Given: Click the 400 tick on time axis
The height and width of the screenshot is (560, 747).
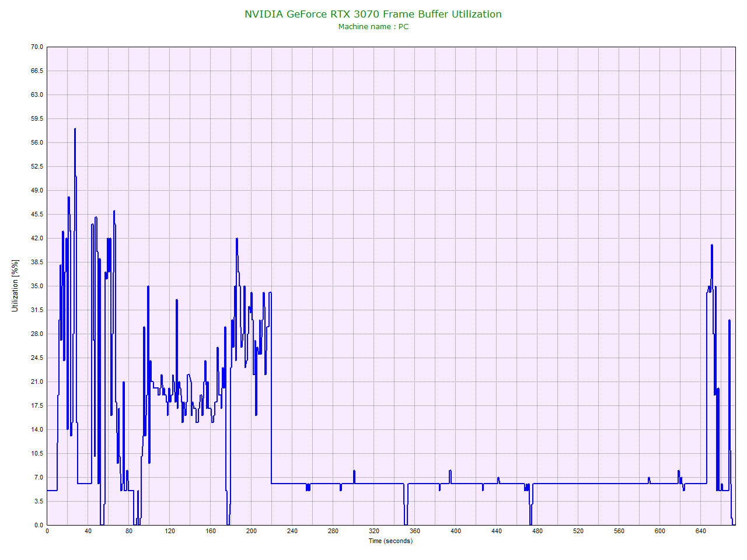Looking at the screenshot, I should click(x=456, y=531).
